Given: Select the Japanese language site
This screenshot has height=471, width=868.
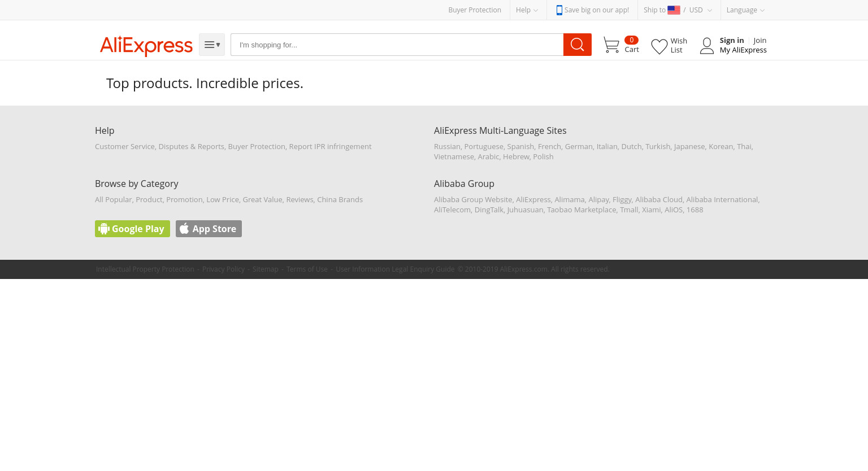Looking at the screenshot, I should pos(689,146).
